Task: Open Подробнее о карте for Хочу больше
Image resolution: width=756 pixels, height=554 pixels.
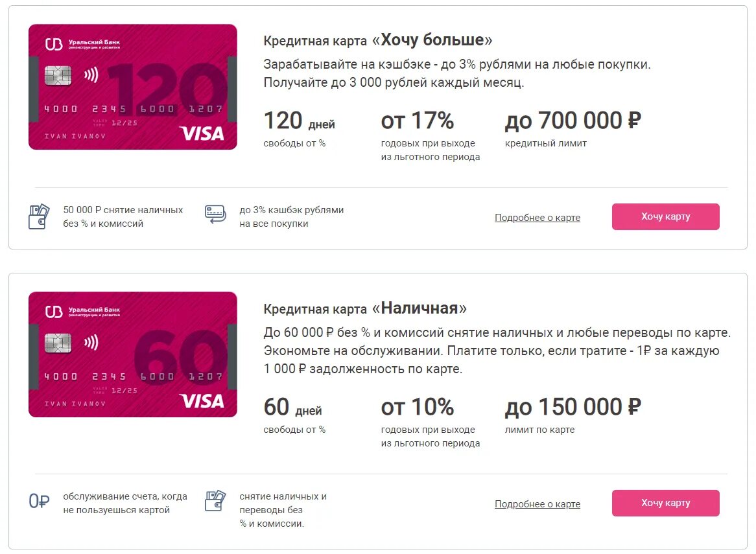Action: click(x=537, y=218)
